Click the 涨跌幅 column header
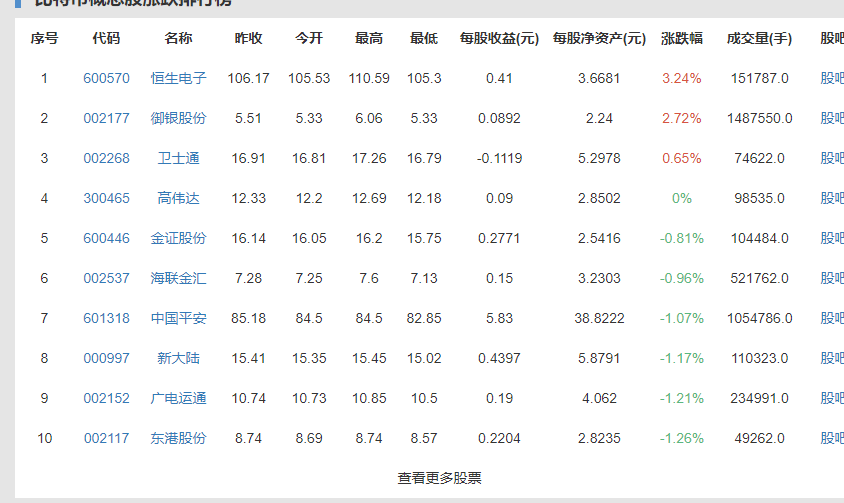844x503 pixels. click(681, 39)
